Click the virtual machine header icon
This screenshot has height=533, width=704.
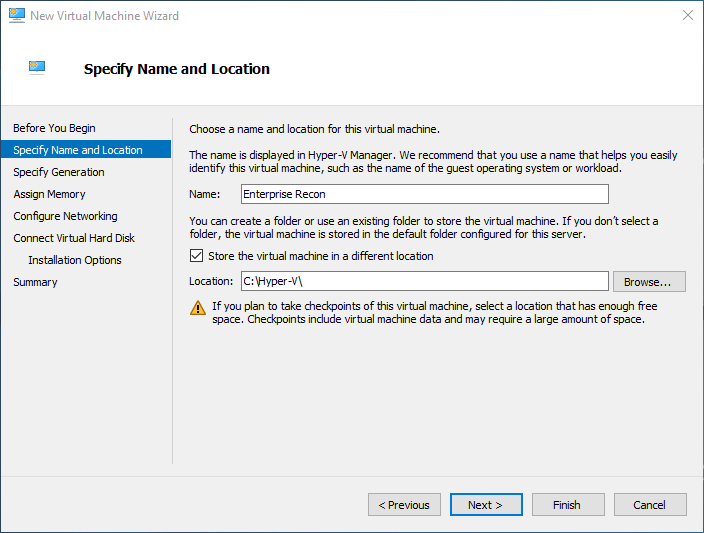(37, 68)
